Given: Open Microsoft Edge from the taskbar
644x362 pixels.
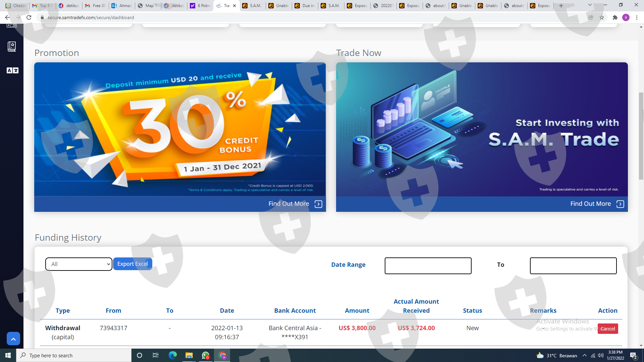Looking at the screenshot, I should click(172, 355).
